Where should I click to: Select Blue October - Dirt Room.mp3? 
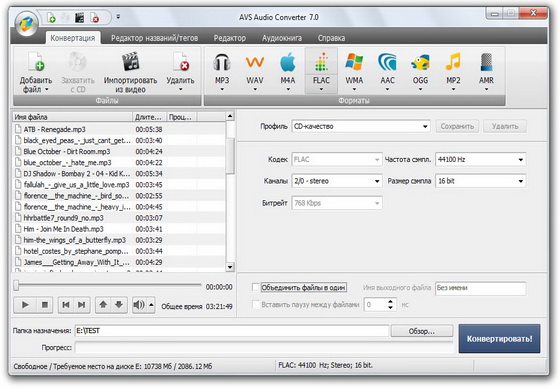119,151
